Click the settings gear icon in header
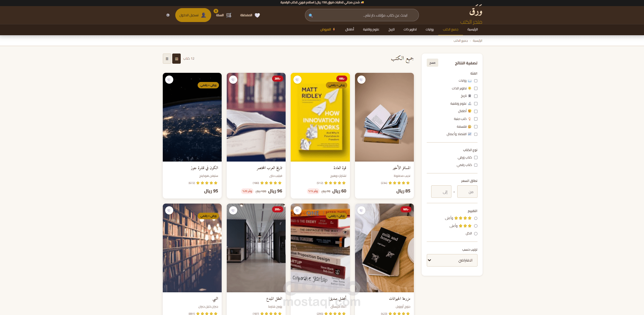Image resolution: width=644 pixels, height=315 pixels. [x=168, y=15]
